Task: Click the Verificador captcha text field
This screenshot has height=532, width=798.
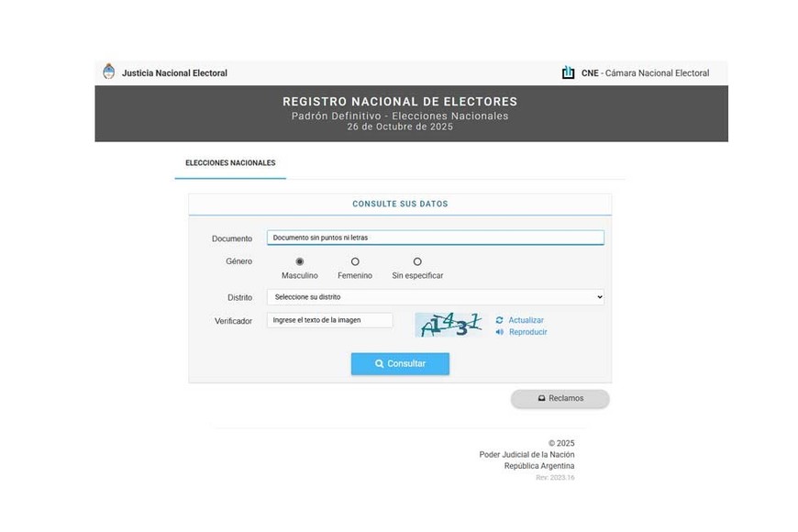Action: point(329,320)
